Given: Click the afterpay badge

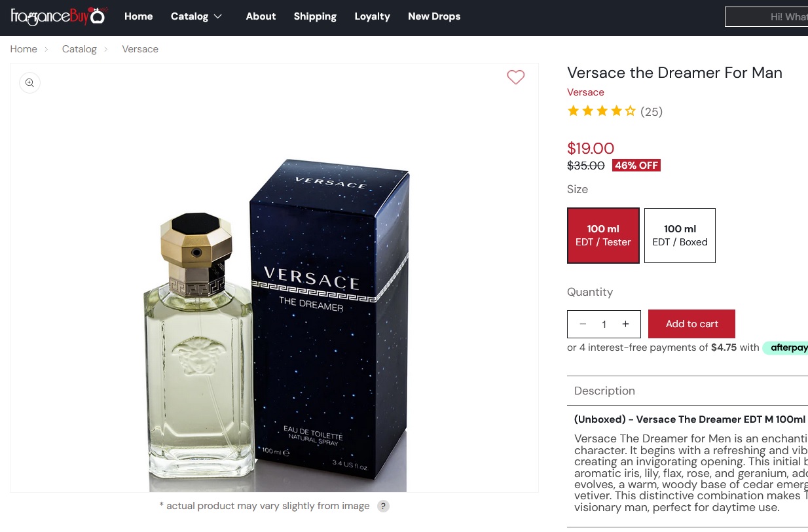Looking at the screenshot, I should pos(785,347).
